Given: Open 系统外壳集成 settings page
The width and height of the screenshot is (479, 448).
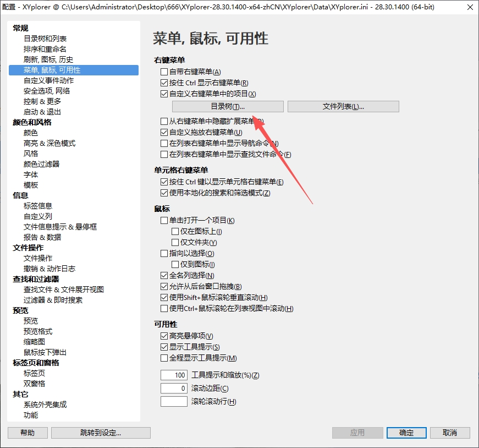Looking at the screenshot, I should [x=45, y=405].
